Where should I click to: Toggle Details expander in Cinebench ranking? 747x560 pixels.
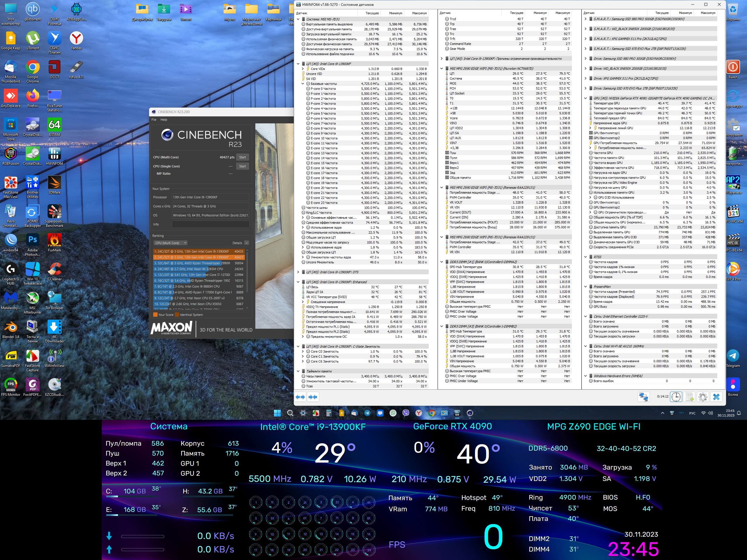[247, 243]
